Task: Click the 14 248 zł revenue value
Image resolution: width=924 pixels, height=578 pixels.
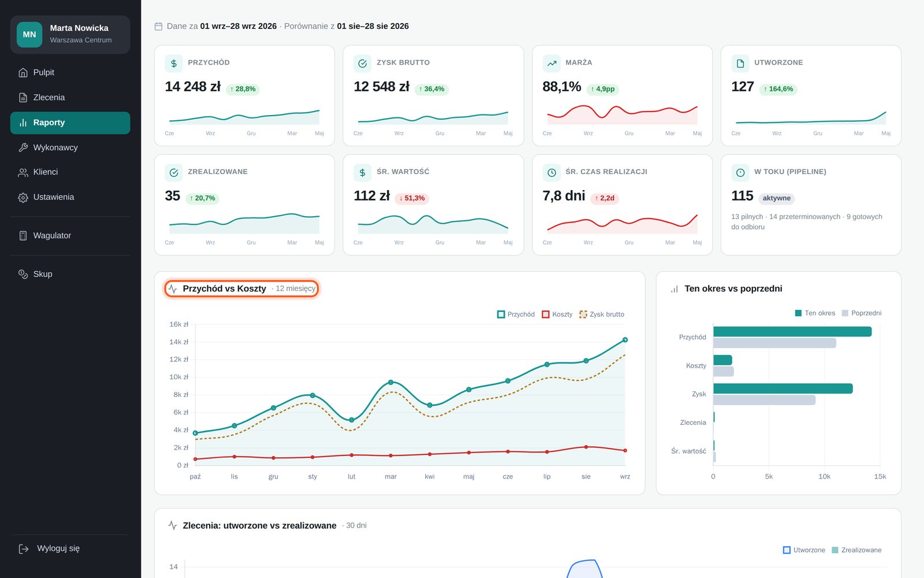Action: (x=193, y=87)
